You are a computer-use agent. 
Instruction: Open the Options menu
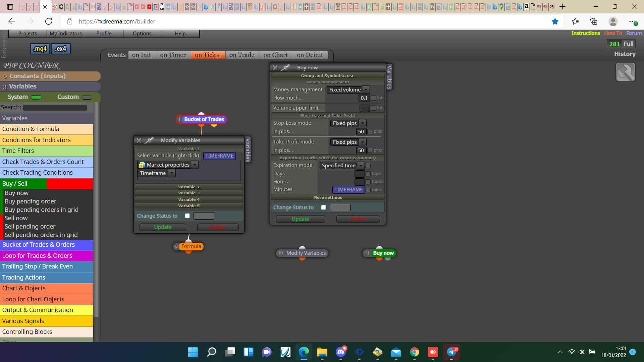pos(142,34)
